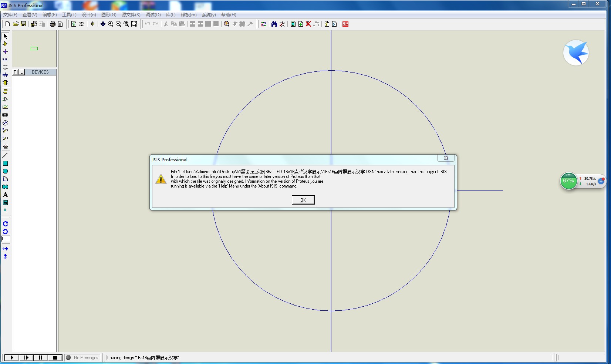Image resolution: width=611 pixels, height=364 pixels.
Task: Select the Junction Dot Mode tool
Action: tap(5, 51)
